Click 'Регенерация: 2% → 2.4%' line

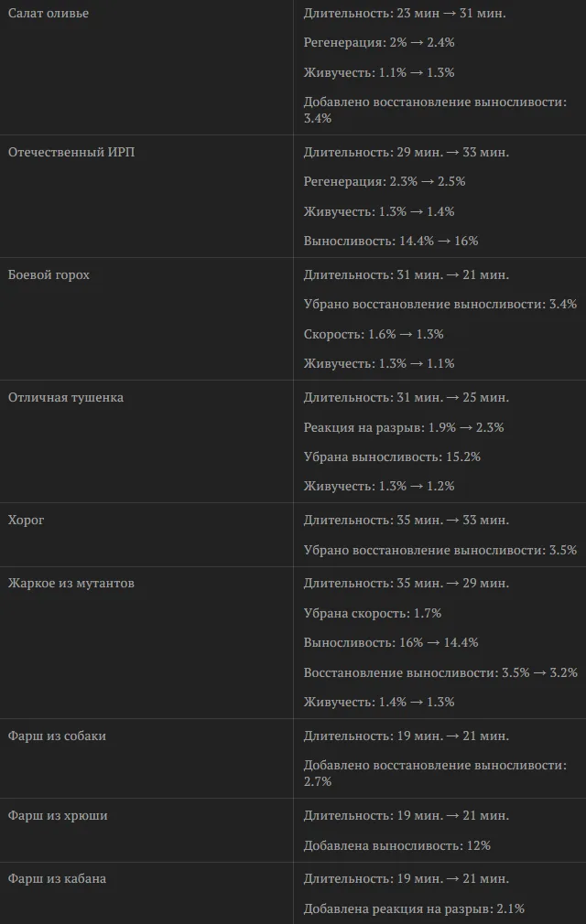379,42
